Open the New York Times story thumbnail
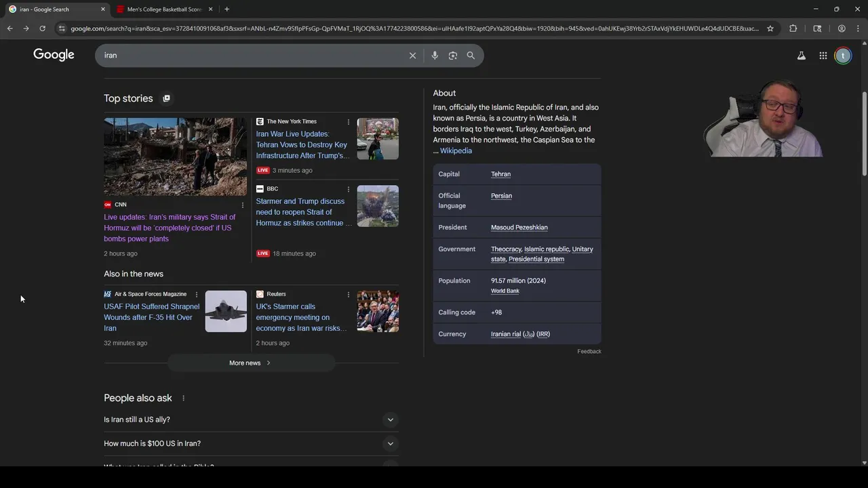The width and height of the screenshot is (868, 488). [378, 139]
